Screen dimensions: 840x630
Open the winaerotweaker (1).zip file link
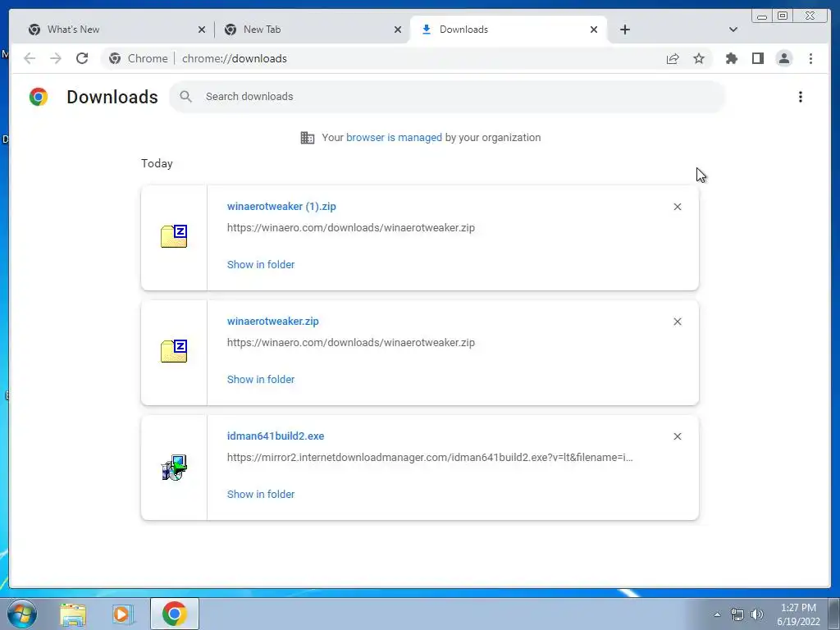click(281, 206)
